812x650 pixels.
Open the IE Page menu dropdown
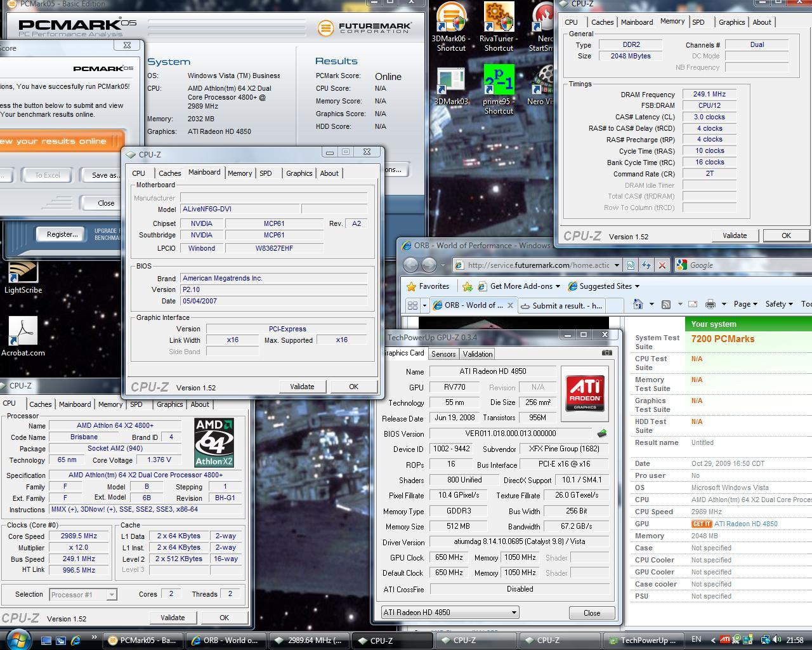[745, 304]
